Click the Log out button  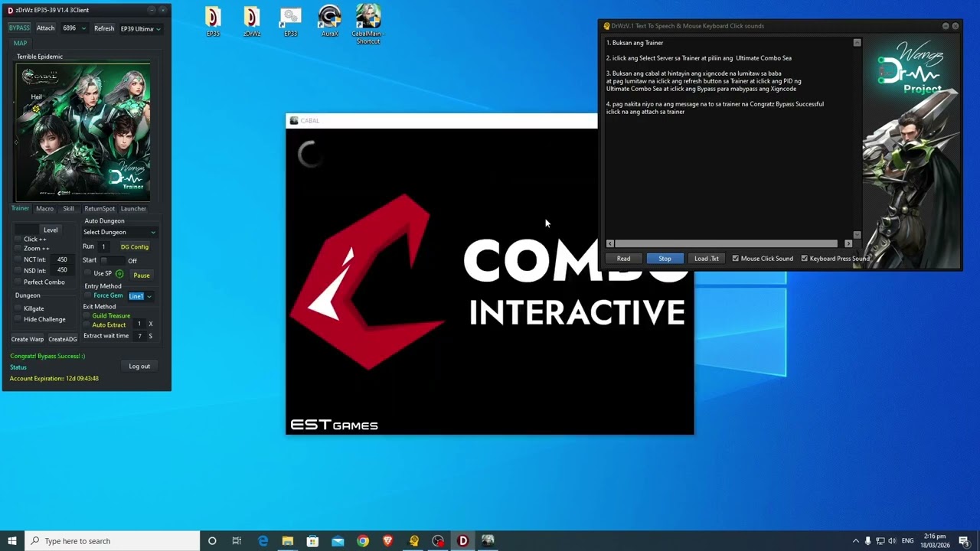(139, 367)
